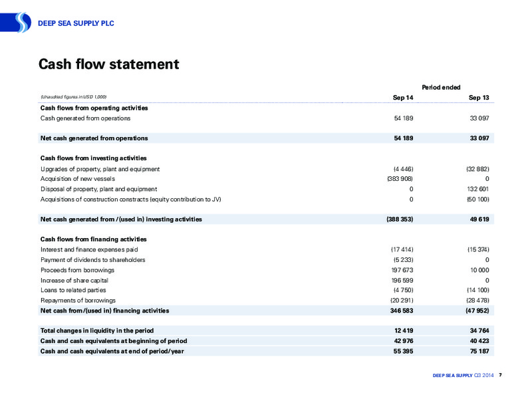The image size is (532, 399).
Task: Select the Sep 13 column header
Action: [x=479, y=97]
